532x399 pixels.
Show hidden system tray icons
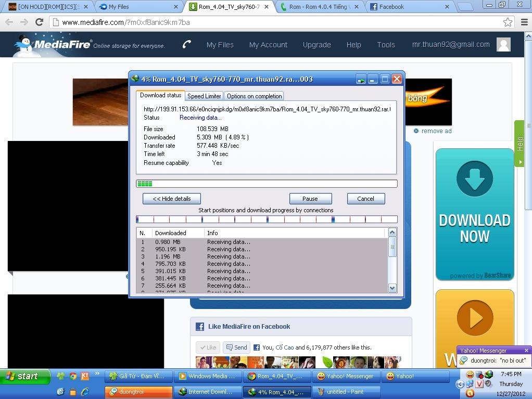460,384
